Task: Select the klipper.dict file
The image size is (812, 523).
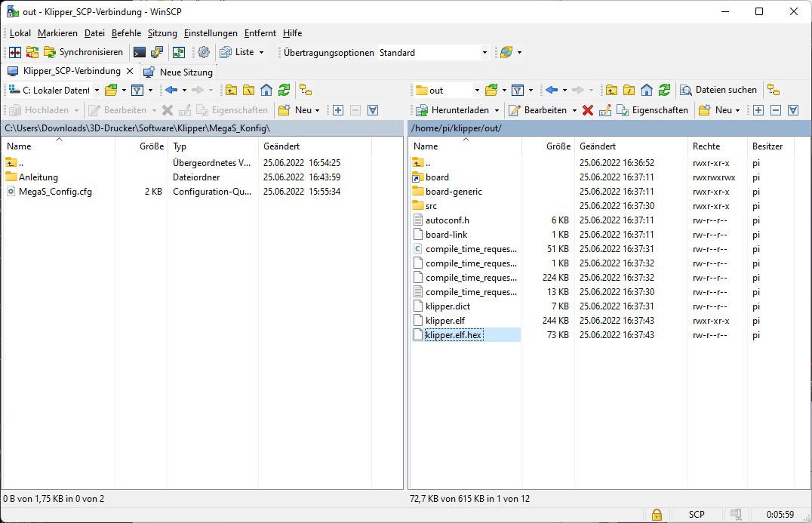Action: pos(448,306)
